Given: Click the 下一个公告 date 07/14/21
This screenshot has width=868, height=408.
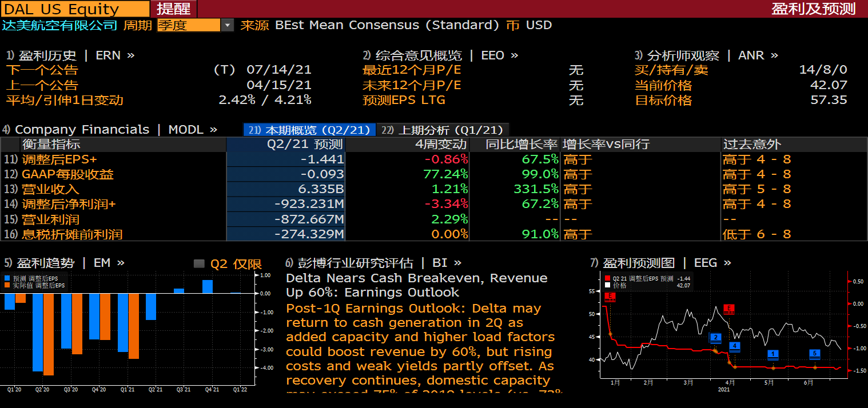Looking at the screenshot, I should pos(279,70).
